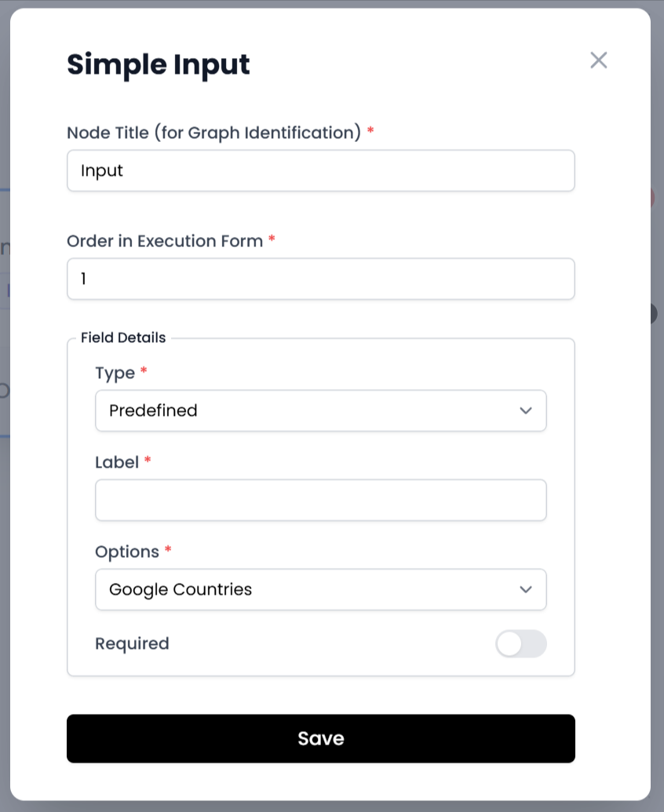Expand the Google Countries options dropdown

320,589
